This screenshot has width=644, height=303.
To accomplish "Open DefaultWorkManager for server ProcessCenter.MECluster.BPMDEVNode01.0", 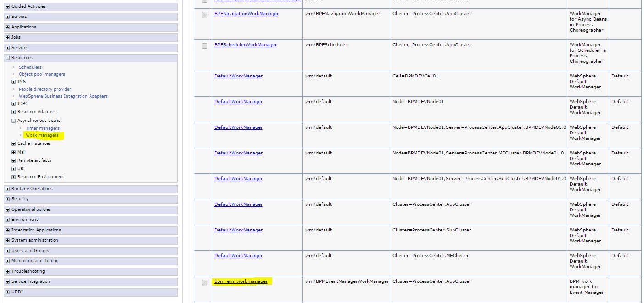I will [x=238, y=153].
